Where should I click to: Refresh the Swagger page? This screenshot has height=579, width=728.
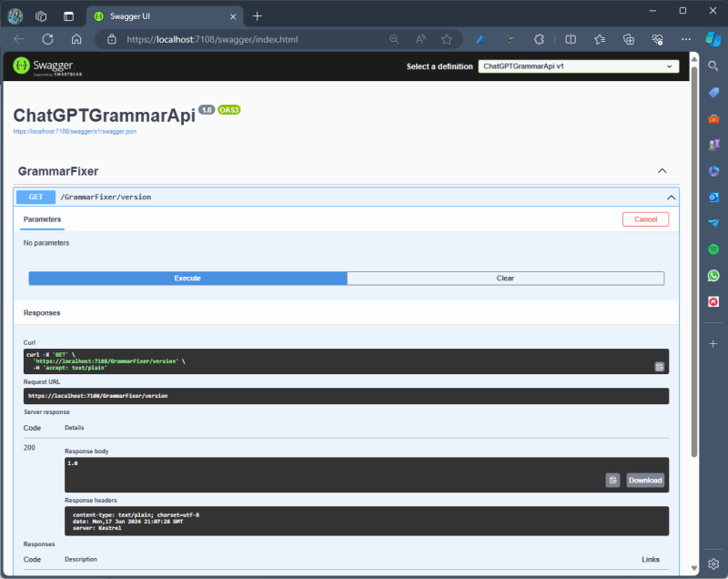48,39
